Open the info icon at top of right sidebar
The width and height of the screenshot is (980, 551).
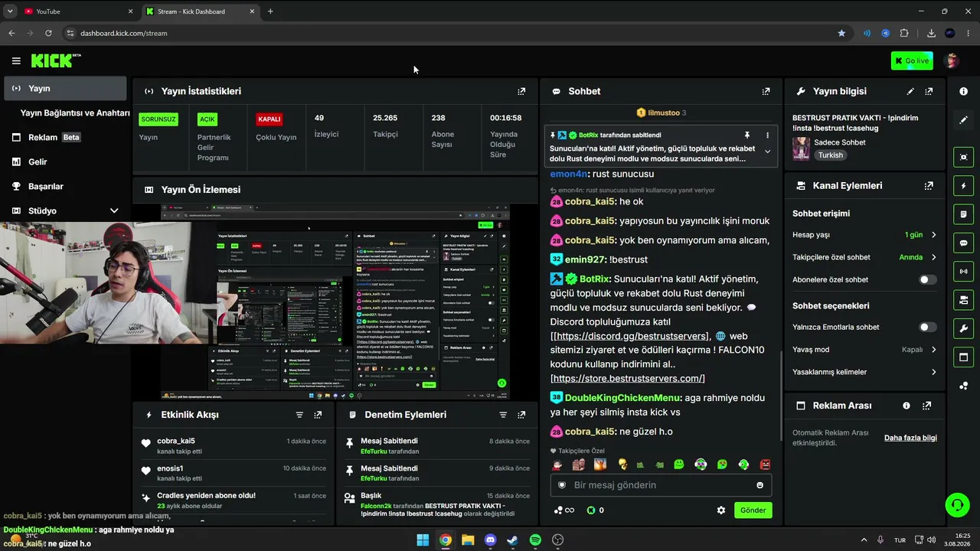pos(963,91)
